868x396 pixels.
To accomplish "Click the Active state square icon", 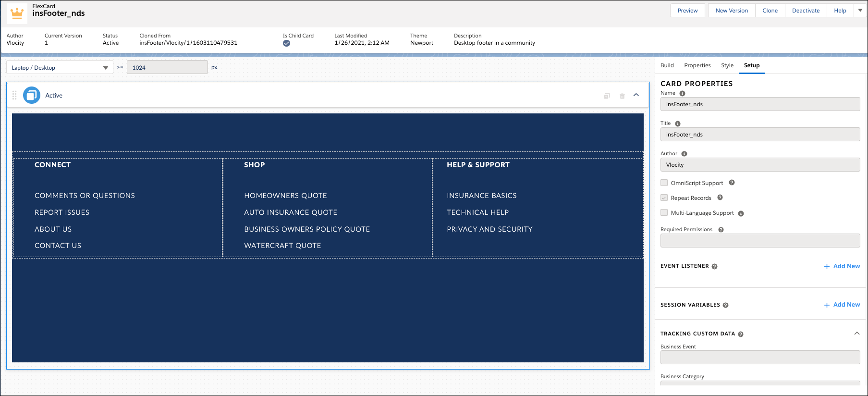I will 32,95.
